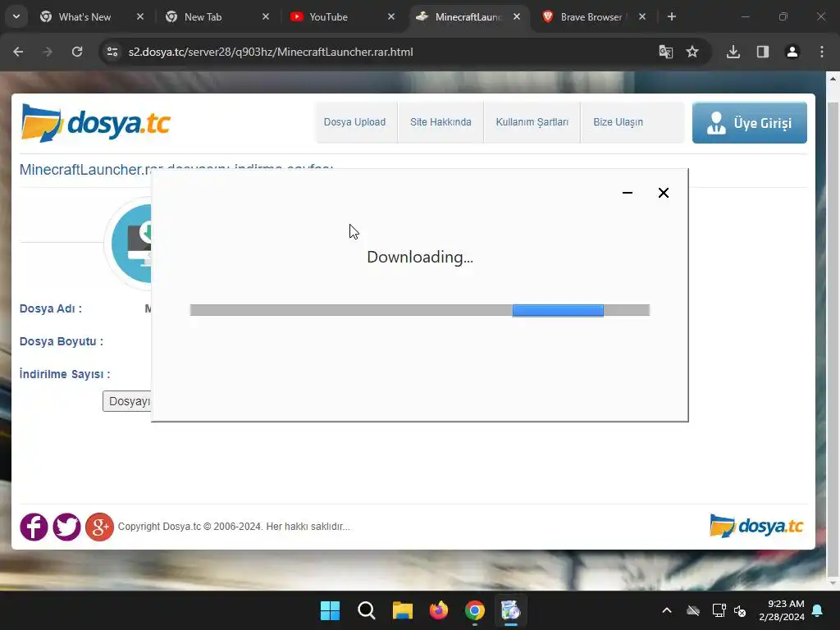Image resolution: width=840 pixels, height=630 pixels.
Task: Show hidden system tray icons
Action: click(667, 610)
